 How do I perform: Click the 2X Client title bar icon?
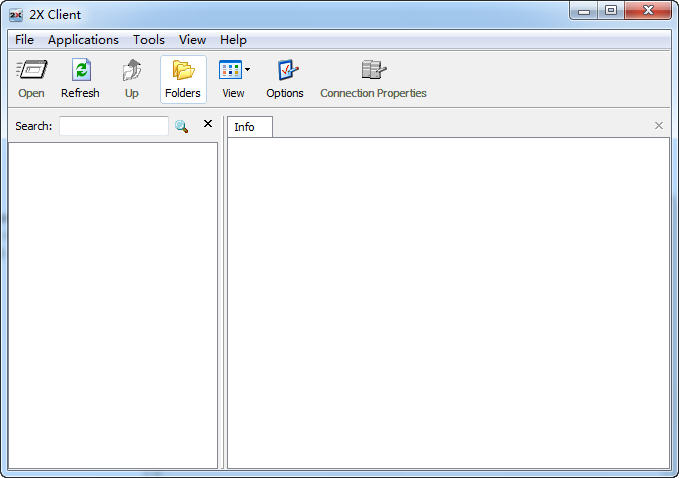point(16,14)
